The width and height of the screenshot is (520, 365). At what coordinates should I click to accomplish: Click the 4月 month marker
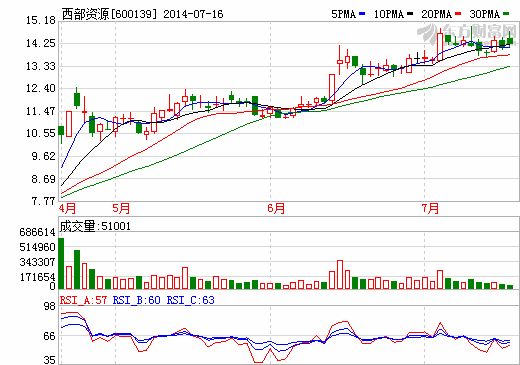coord(67,209)
